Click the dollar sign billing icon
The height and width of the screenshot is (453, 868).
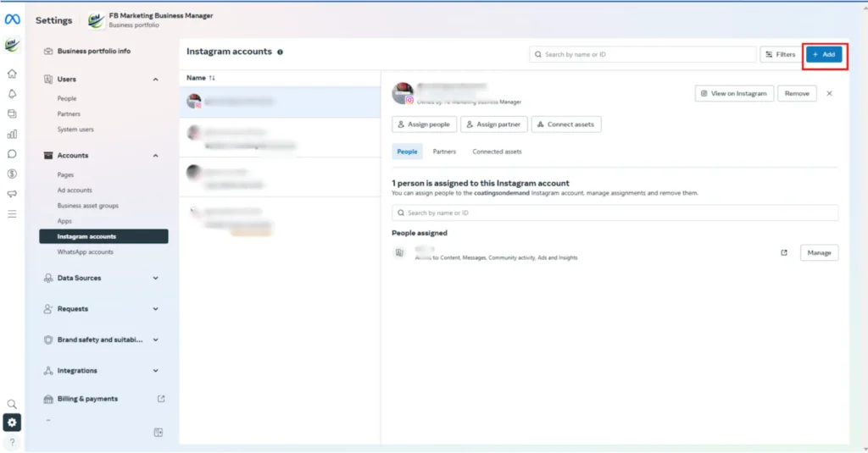click(12, 174)
